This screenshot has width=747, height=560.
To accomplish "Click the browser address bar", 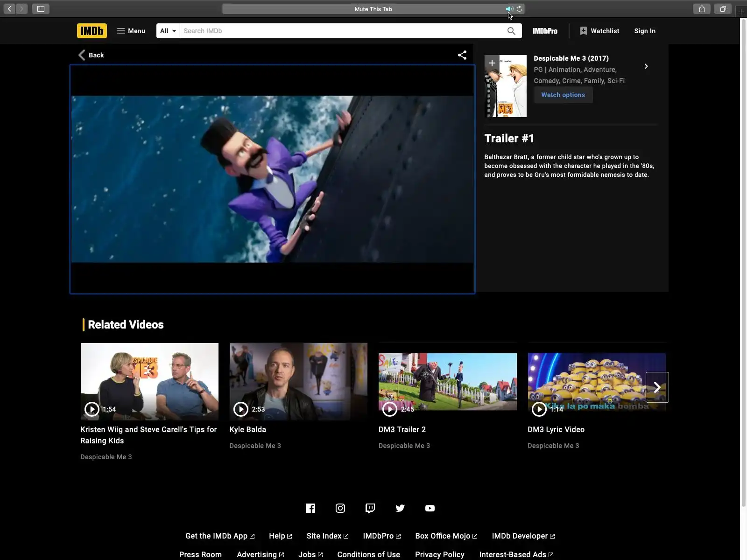I will click(373, 9).
